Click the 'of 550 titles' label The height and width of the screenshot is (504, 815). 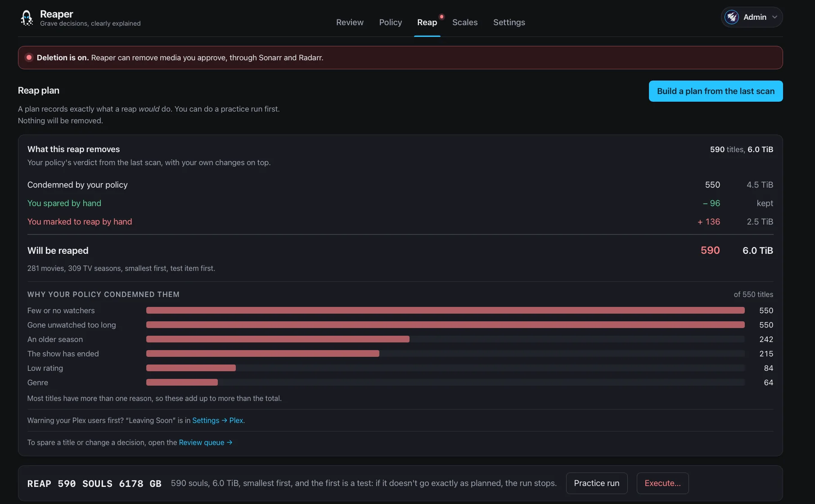tap(753, 294)
